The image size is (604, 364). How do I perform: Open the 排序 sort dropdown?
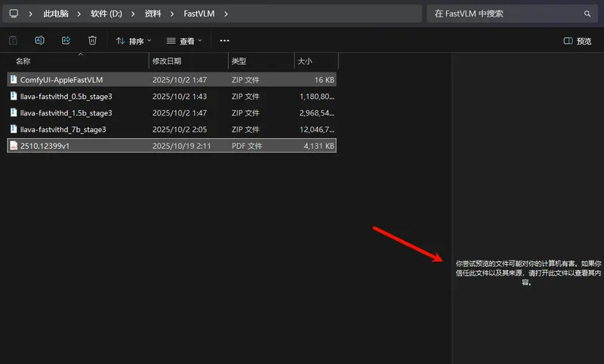134,41
